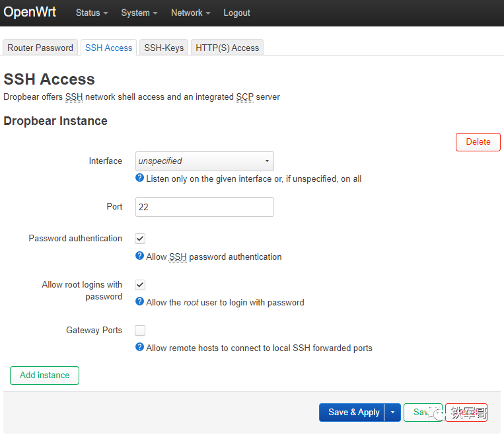
Task: Click the help icon beside root user login hint
Action: [139, 301]
